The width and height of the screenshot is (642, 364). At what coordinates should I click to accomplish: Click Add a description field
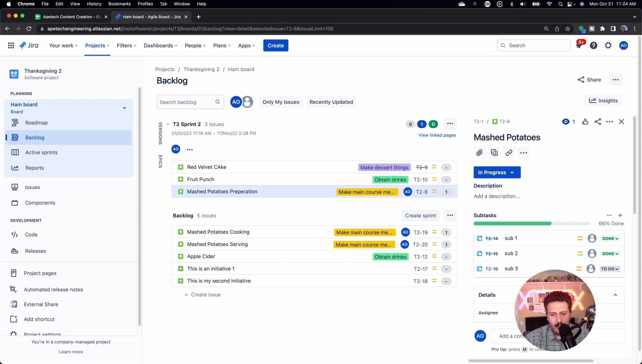click(x=497, y=196)
